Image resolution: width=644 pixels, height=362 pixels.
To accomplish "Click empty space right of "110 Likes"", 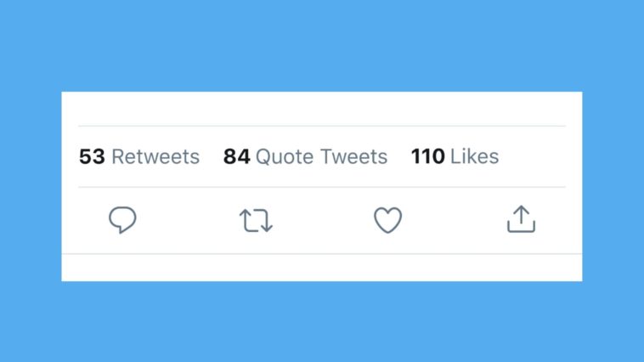I will [x=535, y=157].
